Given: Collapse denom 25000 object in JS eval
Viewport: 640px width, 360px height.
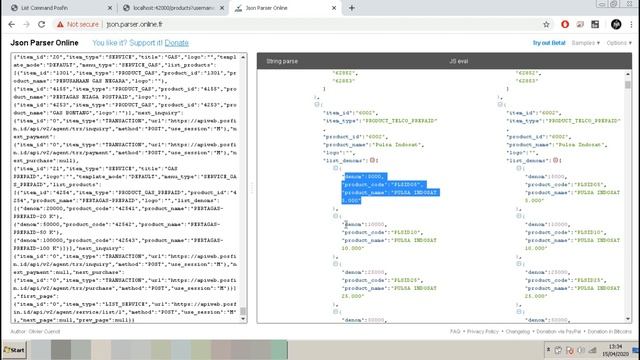Looking at the screenshot, I should 519,264.
